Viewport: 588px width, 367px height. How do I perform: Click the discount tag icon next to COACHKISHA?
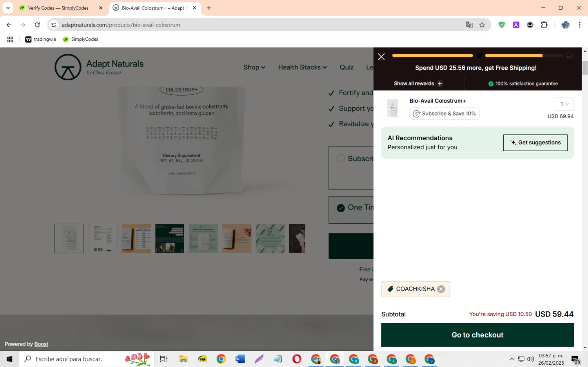[390, 289]
